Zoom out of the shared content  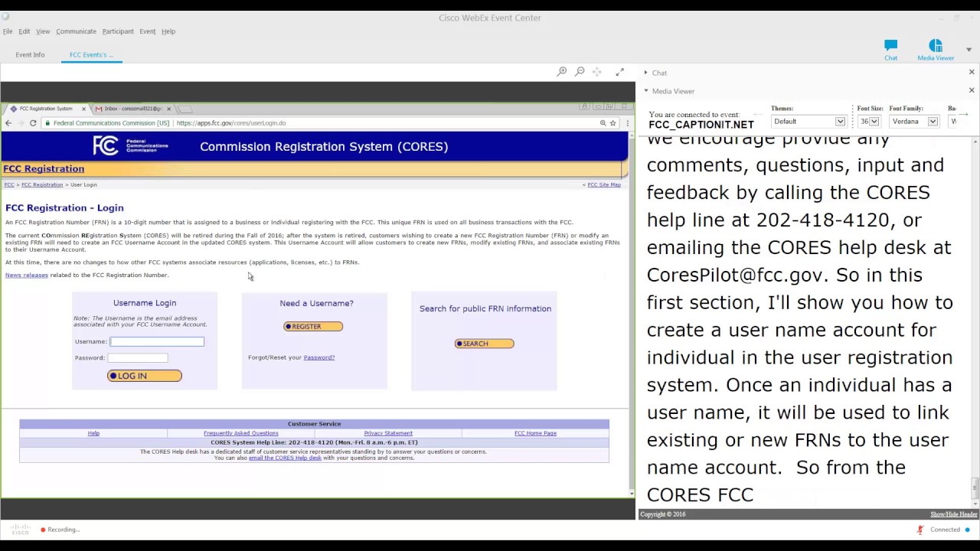pyautogui.click(x=580, y=72)
